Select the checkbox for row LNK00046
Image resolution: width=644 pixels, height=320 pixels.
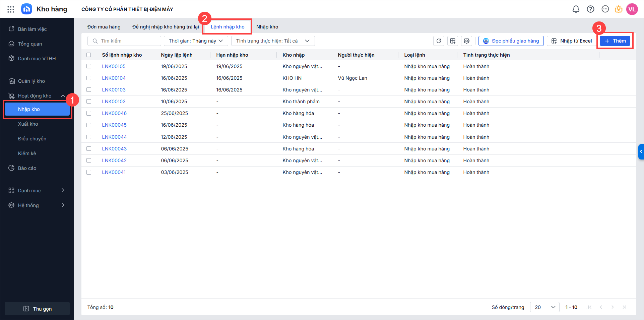(89, 113)
